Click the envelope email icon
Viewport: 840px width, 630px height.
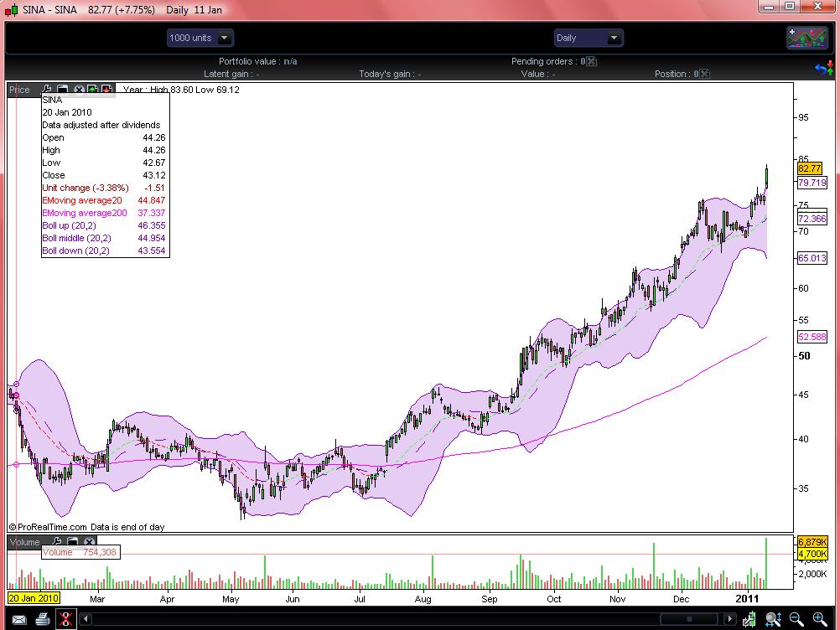point(18,620)
